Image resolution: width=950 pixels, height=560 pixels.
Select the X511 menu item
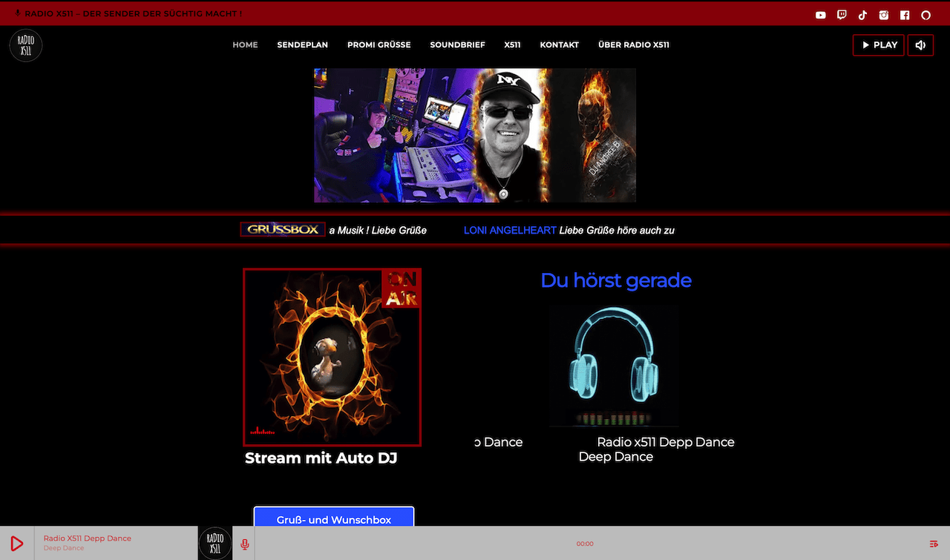coord(513,45)
